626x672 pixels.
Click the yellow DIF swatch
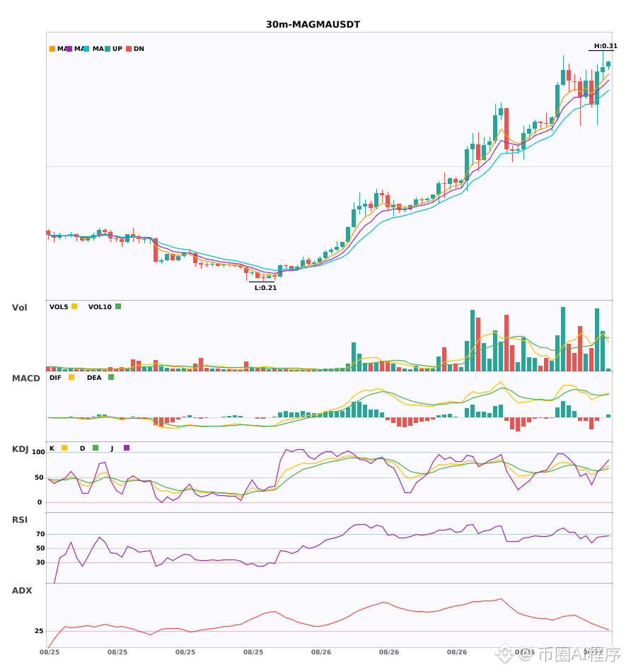point(71,377)
